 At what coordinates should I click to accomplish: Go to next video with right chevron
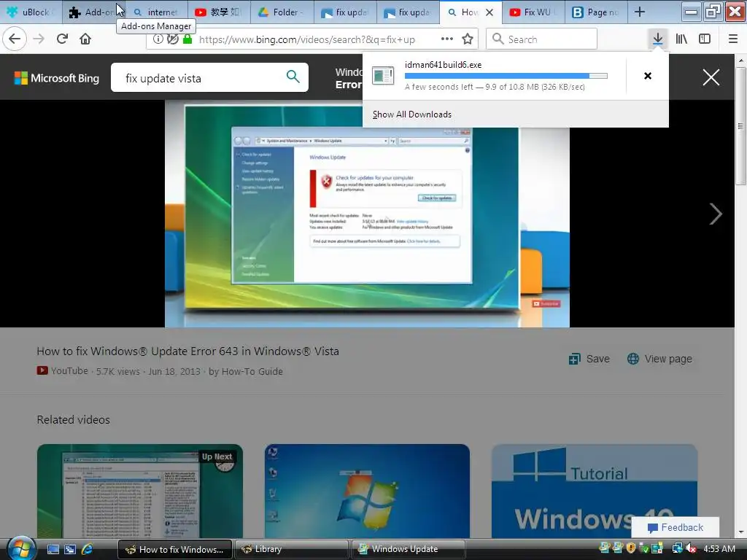[x=715, y=214]
